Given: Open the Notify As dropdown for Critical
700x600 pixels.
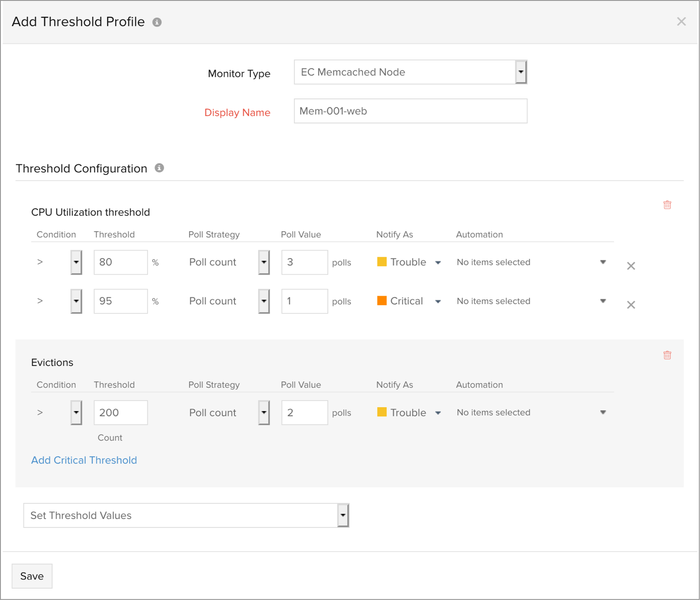Looking at the screenshot, I should [x=437, y=300].
